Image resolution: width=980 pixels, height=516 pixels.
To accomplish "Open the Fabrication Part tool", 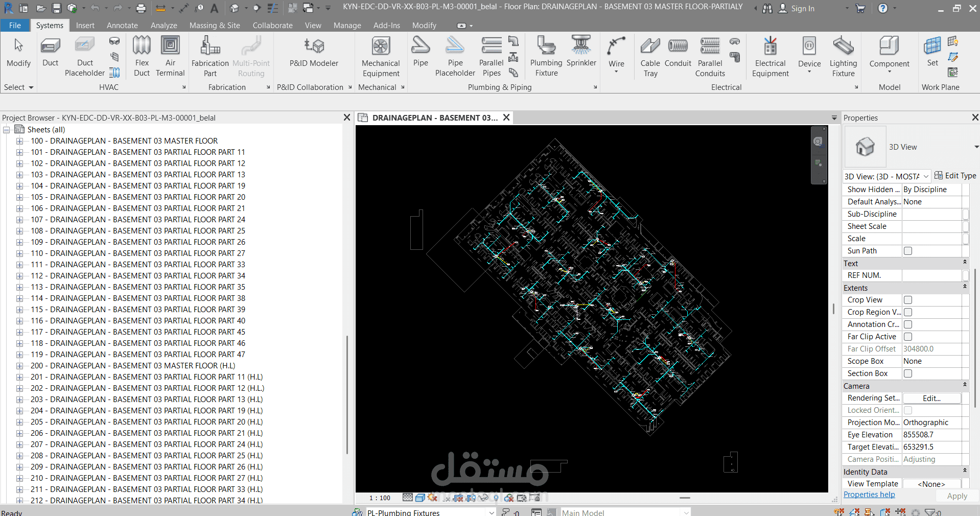I will (210, 56).
